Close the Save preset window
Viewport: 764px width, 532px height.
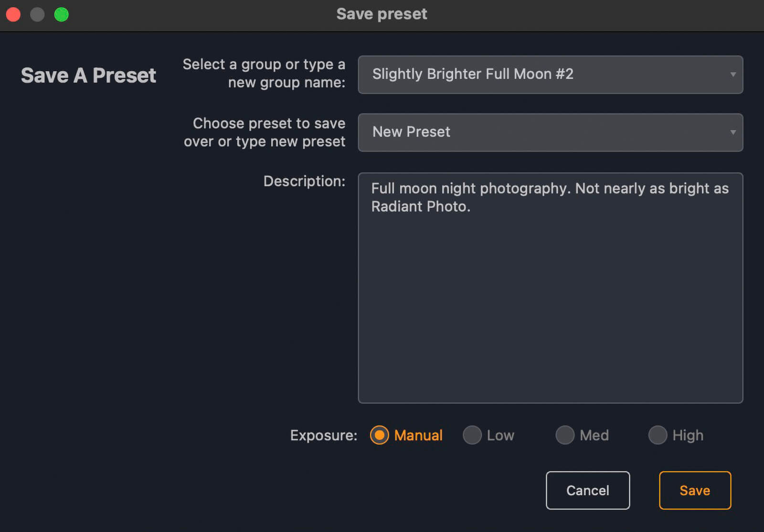(13, 14)
